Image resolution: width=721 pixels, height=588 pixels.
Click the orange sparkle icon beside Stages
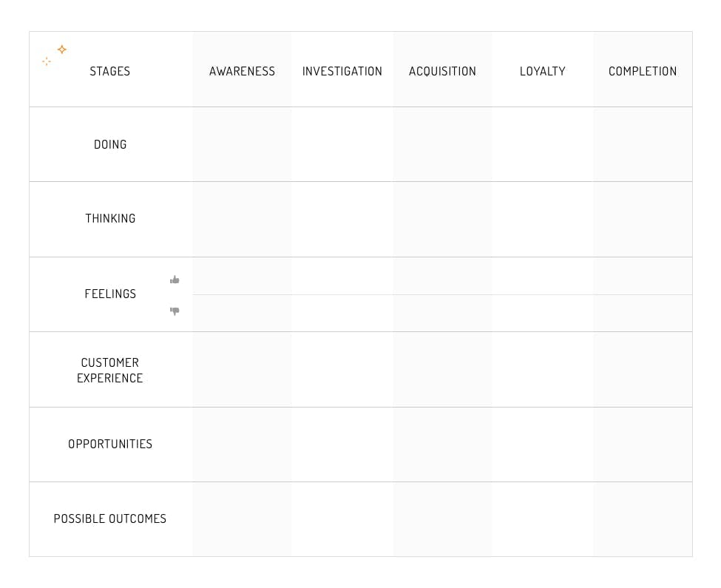61,50
